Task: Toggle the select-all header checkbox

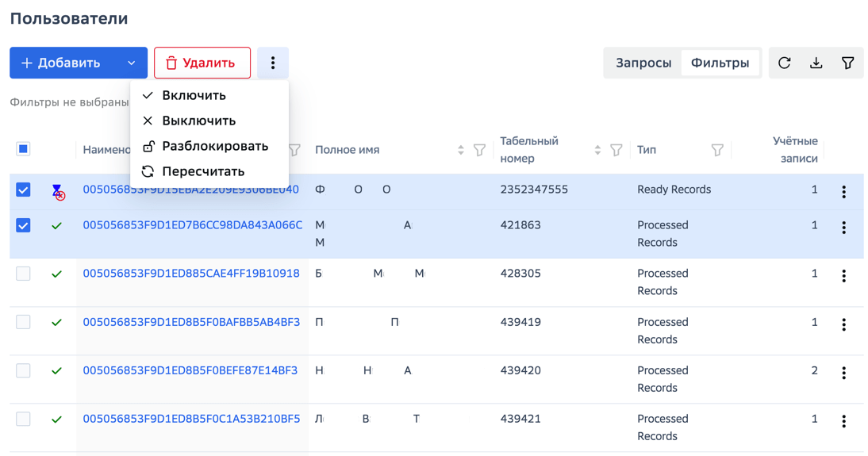Action: [x=23, y=149]
